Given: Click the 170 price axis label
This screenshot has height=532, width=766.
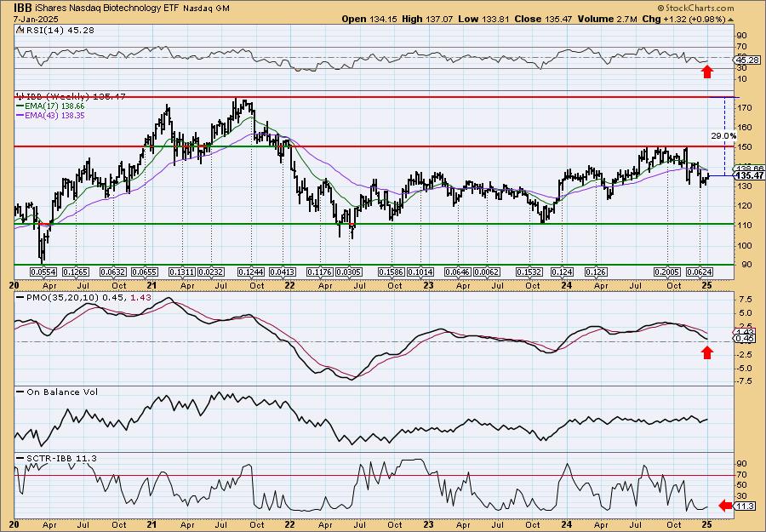Looking at the screenshot, I should pos(744,107).
